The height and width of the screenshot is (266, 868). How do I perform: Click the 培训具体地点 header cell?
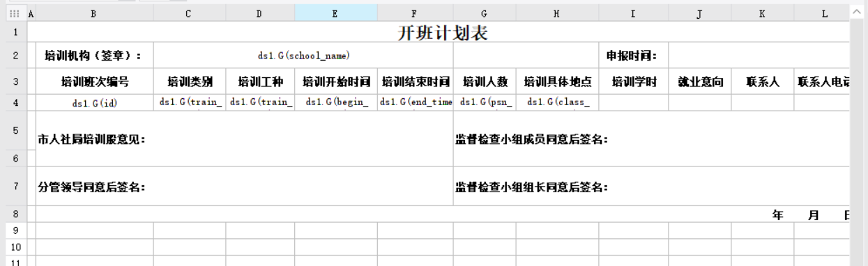[x=557, y=81]
